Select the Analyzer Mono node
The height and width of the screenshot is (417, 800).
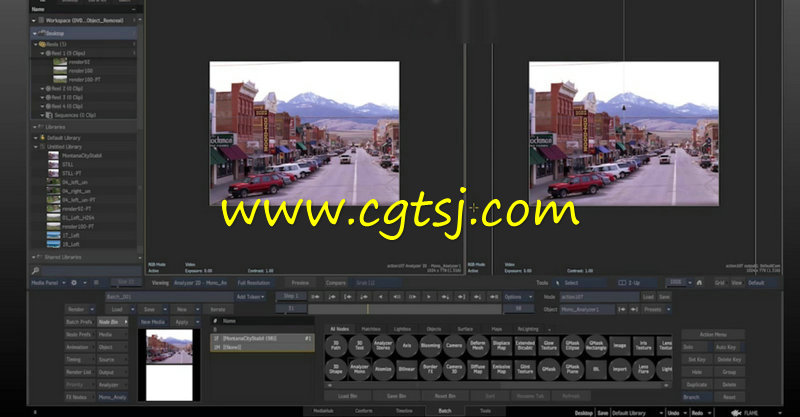click(360, 369)
